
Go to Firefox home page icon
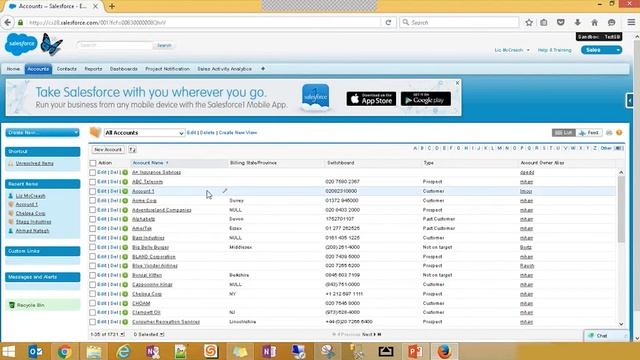594,22
